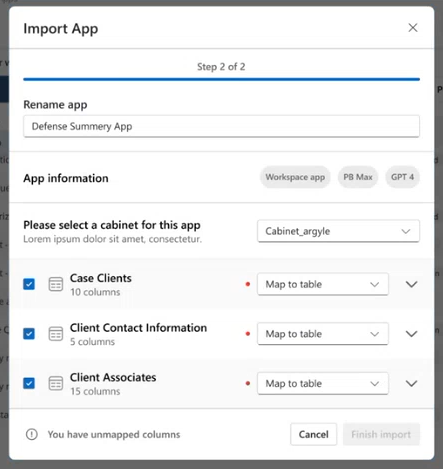Image resolution: width=443 pixels, height=469 pixels.
Task: Click the App information heading
Action: (66, 178)
